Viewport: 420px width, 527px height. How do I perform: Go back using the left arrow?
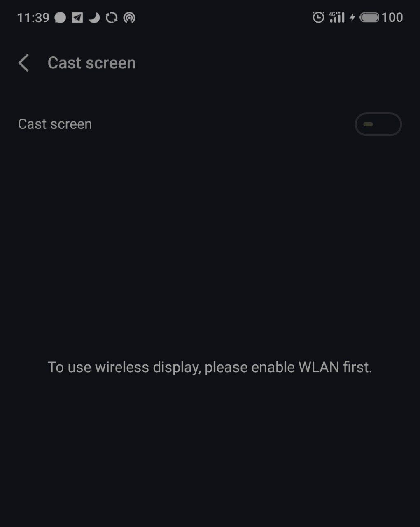pos(23,63)
